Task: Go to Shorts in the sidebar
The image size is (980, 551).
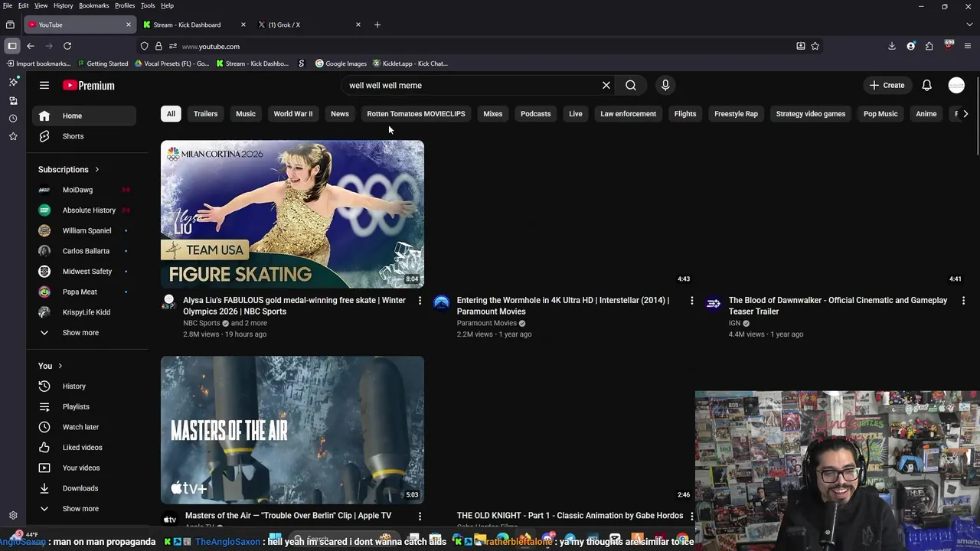Action: pyautogui.click(x=84, y=136)
